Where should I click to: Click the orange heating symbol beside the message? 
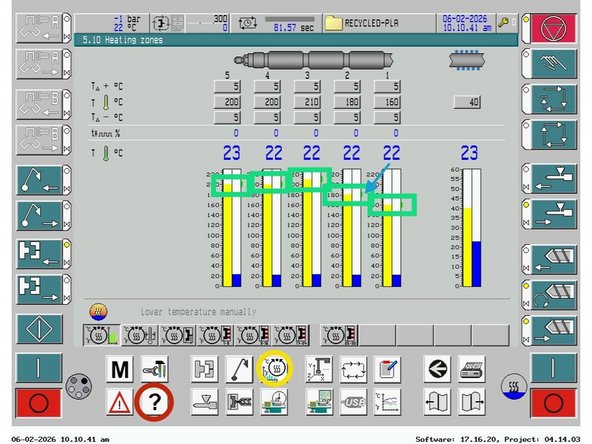click(99, 312)
